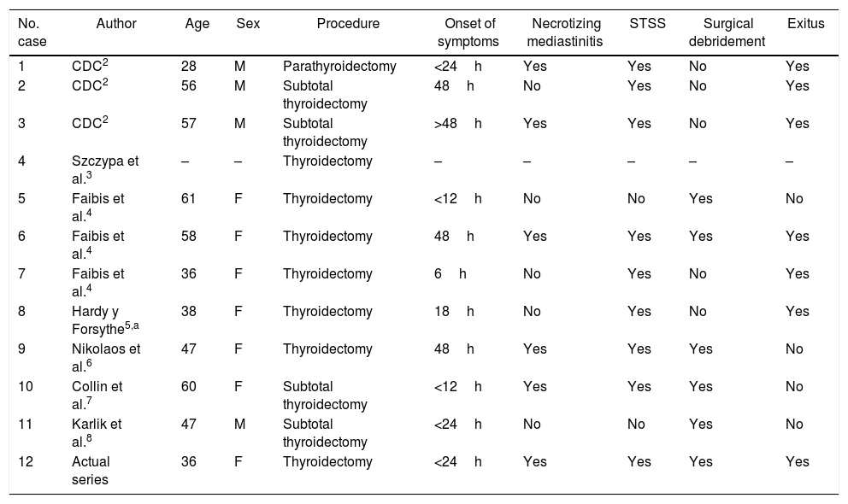Click the age '28' cell

coord(189,66)
